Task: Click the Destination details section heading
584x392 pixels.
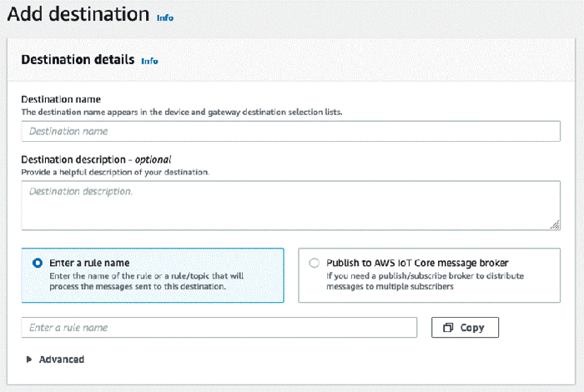Action: pyautogui.click(x=78, y=59)
